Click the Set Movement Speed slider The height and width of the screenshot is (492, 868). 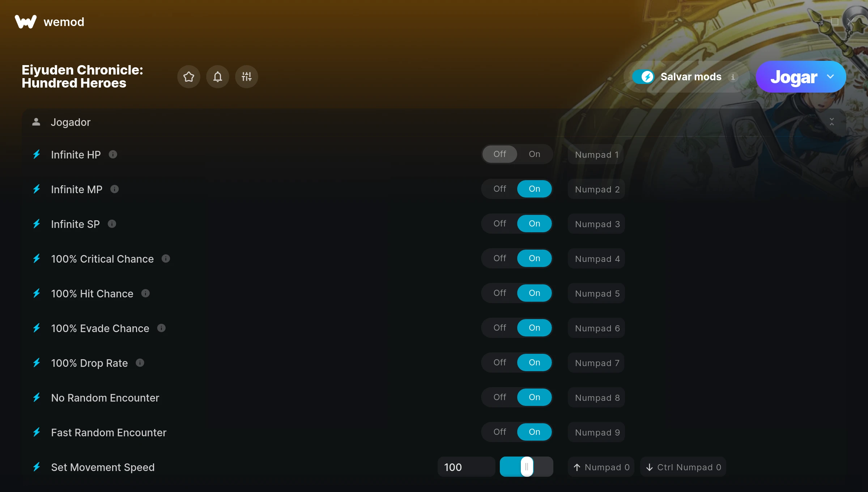click(526, 467)
